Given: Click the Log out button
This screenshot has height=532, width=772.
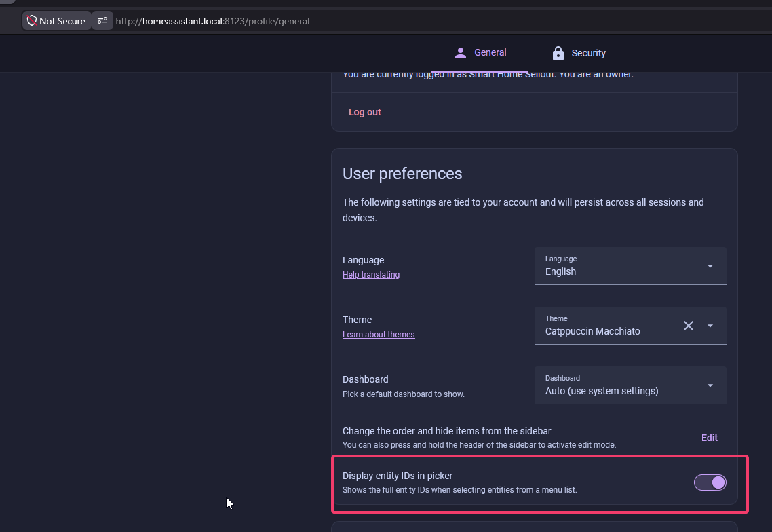Looking at the screenshot, I should (x=364, y=112).
